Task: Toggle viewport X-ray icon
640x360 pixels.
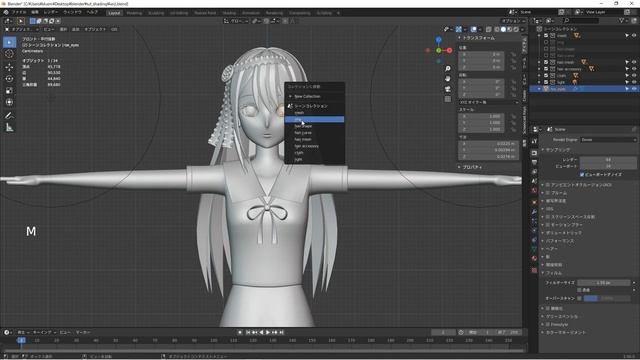Action: (x=489, y=29)
